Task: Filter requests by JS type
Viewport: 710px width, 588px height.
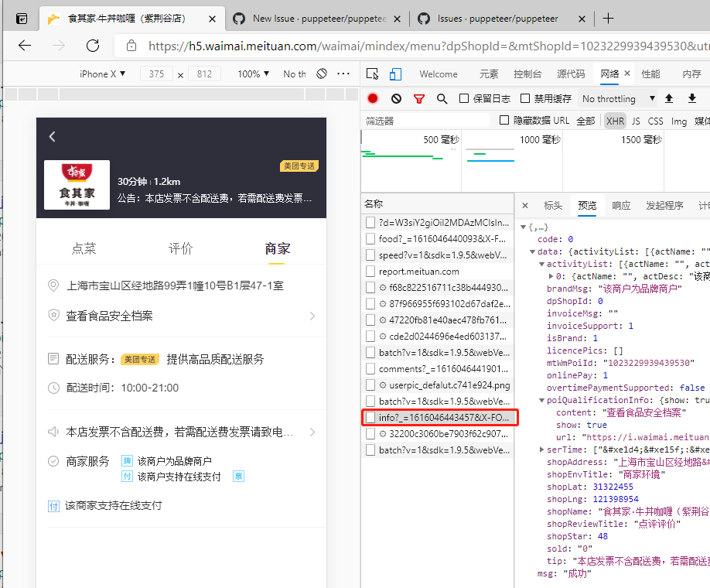Action: pyautogui.click(x=636, y=121)
